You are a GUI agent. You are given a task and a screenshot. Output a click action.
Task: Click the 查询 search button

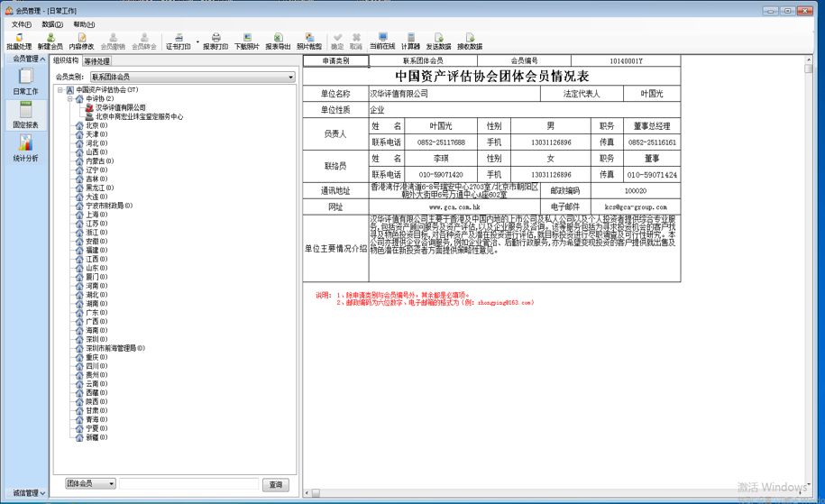pyautogui.click(x=276, y=484)
